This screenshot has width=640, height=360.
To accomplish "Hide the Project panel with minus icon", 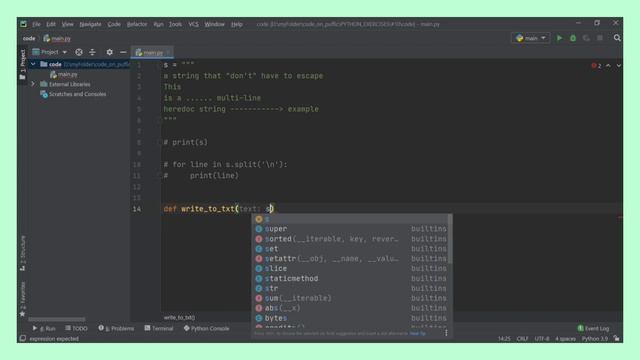I will (x=123, y=52).
